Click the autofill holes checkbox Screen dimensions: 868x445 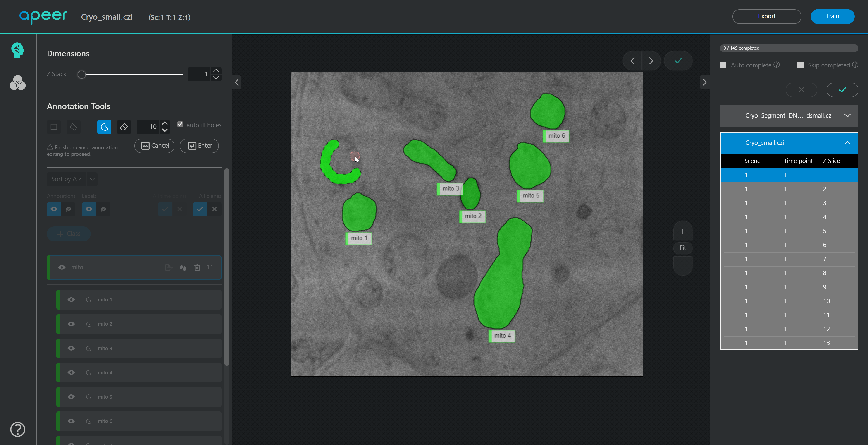click(180, 124)
